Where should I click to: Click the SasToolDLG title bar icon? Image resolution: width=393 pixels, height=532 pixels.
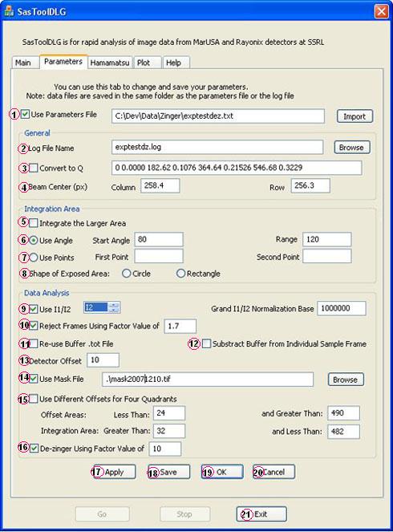point(9,11)
